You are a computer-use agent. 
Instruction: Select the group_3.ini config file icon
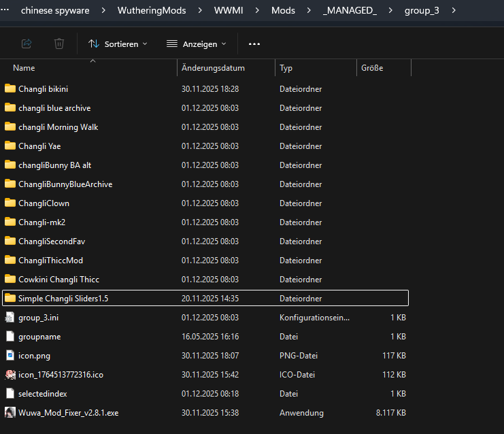click(10, 317)
